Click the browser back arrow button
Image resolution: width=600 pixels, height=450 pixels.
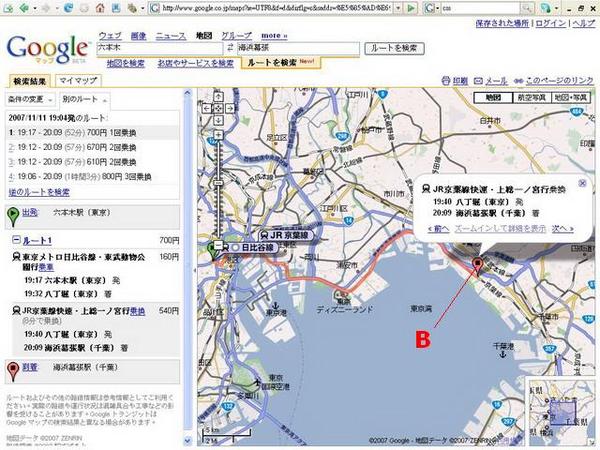[24, 8]
